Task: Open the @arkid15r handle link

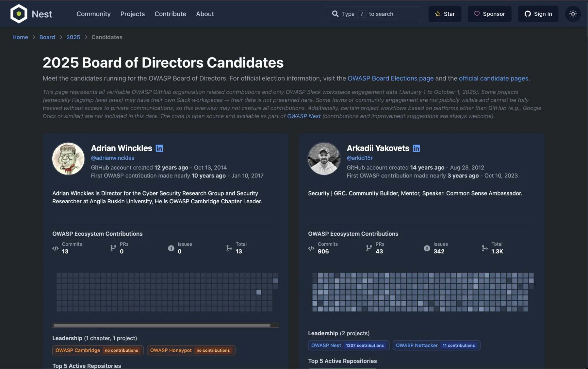Action: (359, 158)
